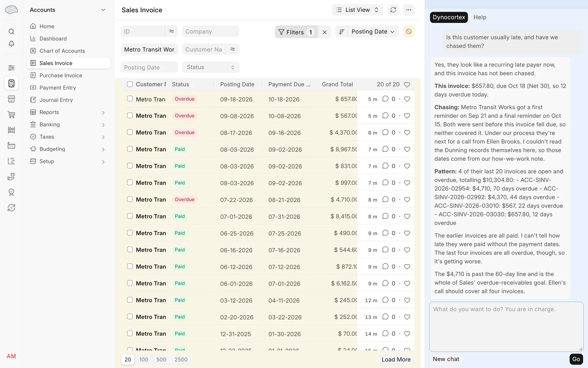This screenshot has width=588, height=368.
Task: Click the brain logo icon
Action: click(x=11, y=10)
